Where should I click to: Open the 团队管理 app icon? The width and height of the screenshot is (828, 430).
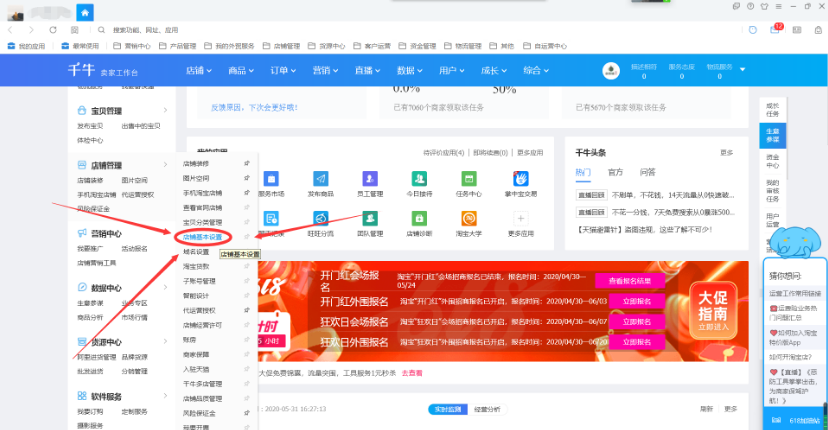pos(370,218)
